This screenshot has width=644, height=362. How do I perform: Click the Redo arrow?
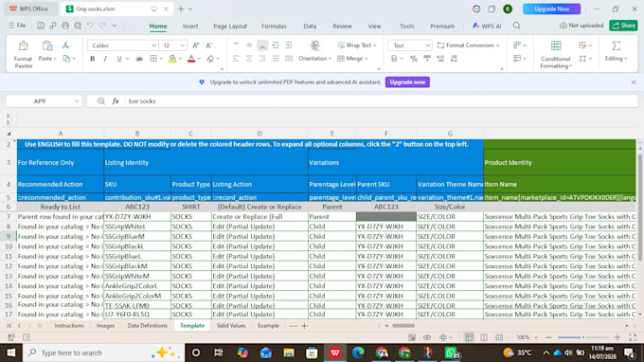click(x=102, y=26)
